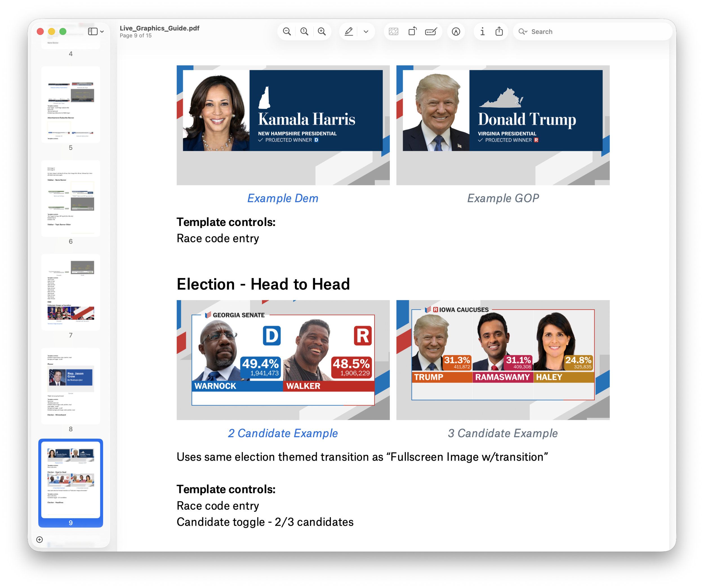
Task: Click the rotate page icon
Action: (x=412, y=32)
